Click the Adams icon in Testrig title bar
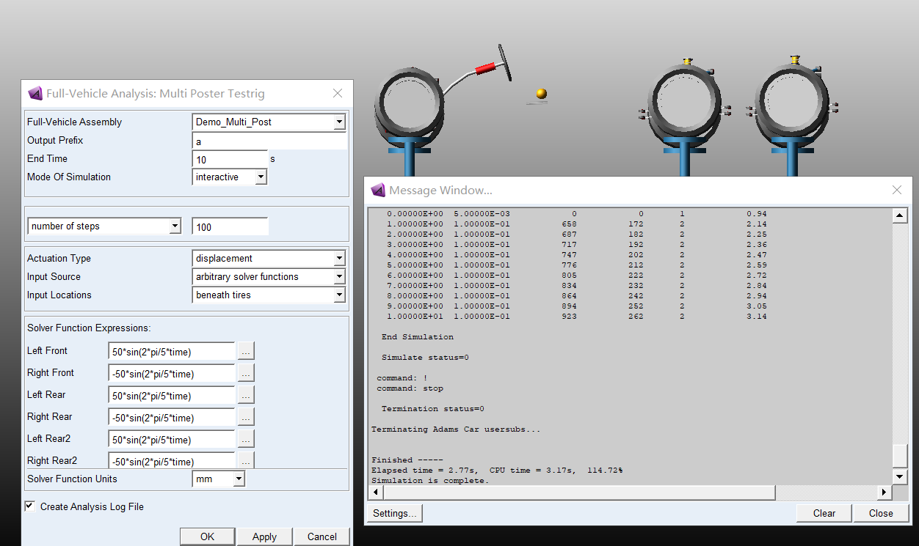The height and width of the screenshot is (546, 919). [35, 93]
